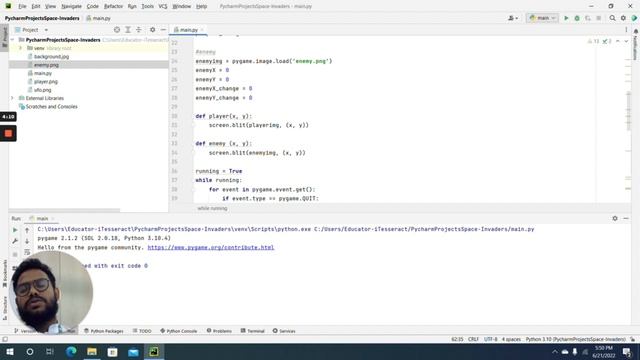The height and width of the screenshot is (360, 640).
Task: Collapse the PycharmProjectsSpace-Invaders root folder
Action: (13, 40)
